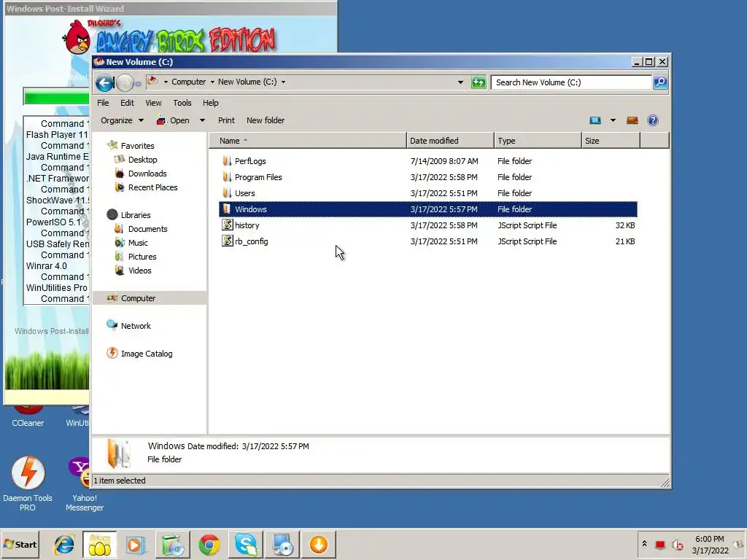
Task: Launch Internet Explorer from taskbar
Action: 64,544
